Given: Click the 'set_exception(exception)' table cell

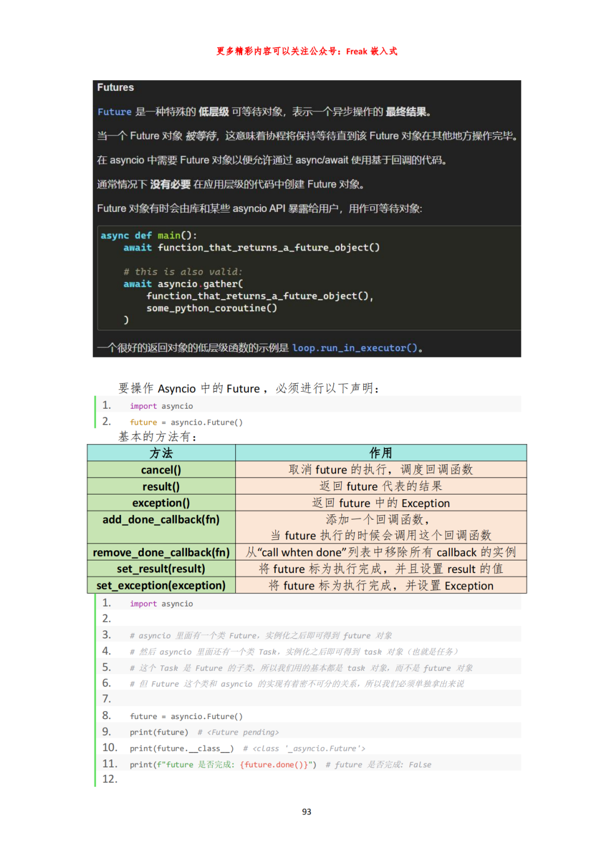Looking at the screenshot, I should 161,585.
